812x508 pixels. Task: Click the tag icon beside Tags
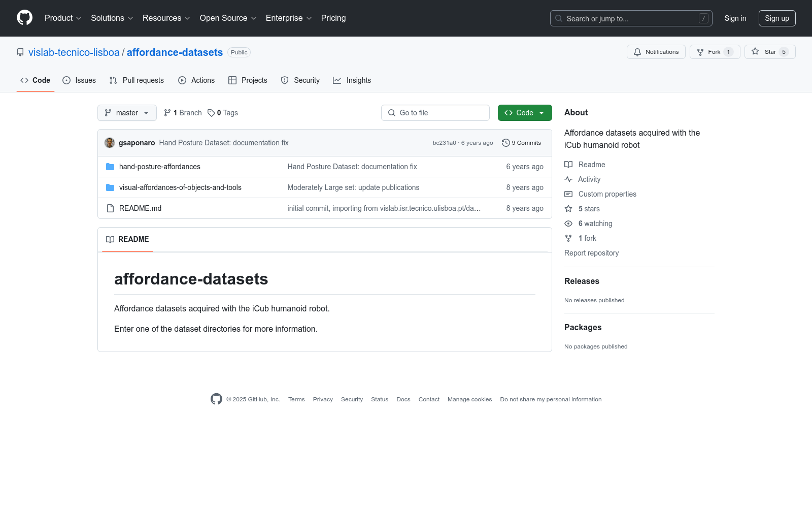tap(211, 113)
